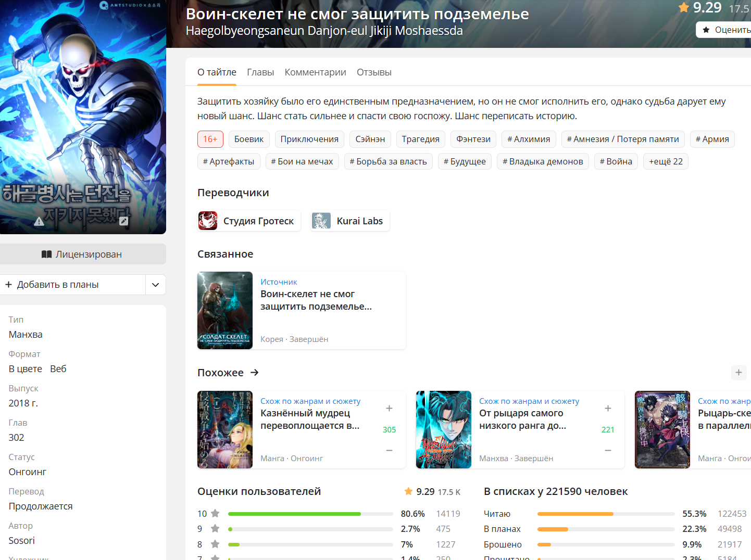Click author Sosori link
This screenshot has height=560, width=751.
22,541
